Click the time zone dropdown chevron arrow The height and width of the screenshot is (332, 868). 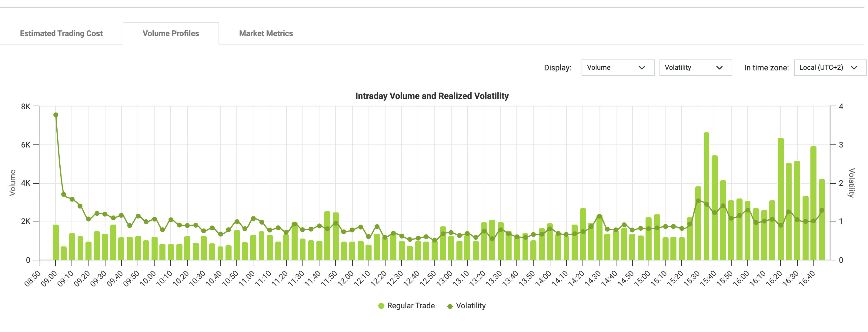tap(854, 67)
